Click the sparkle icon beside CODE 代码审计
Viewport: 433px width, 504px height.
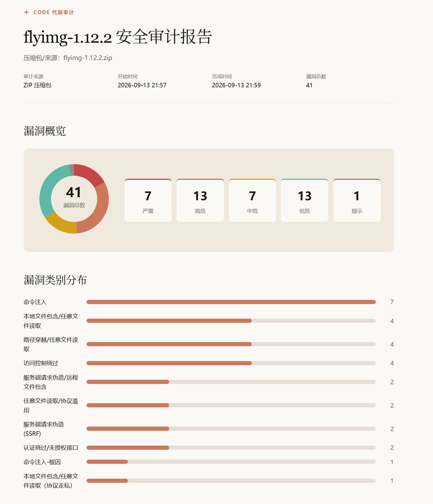pyautogui.click(x=26, y=12)
